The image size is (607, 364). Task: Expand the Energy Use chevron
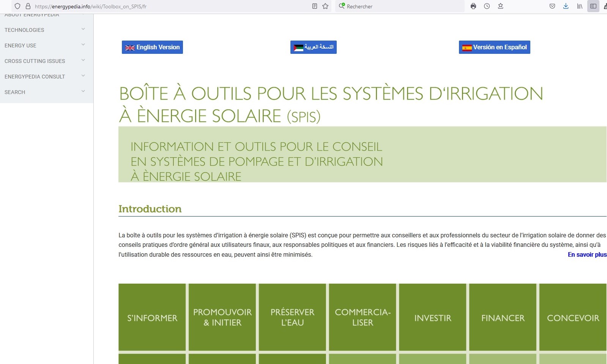point(83,45)
